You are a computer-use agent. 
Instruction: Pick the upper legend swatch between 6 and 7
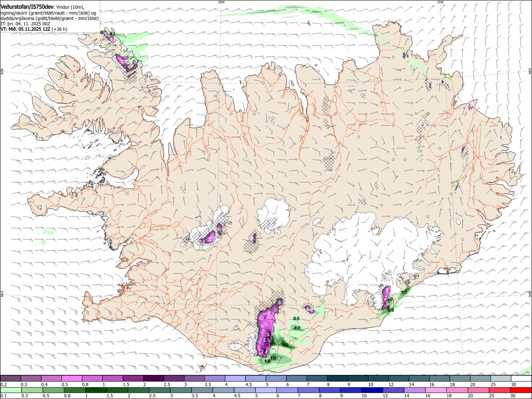coord(297,378)
